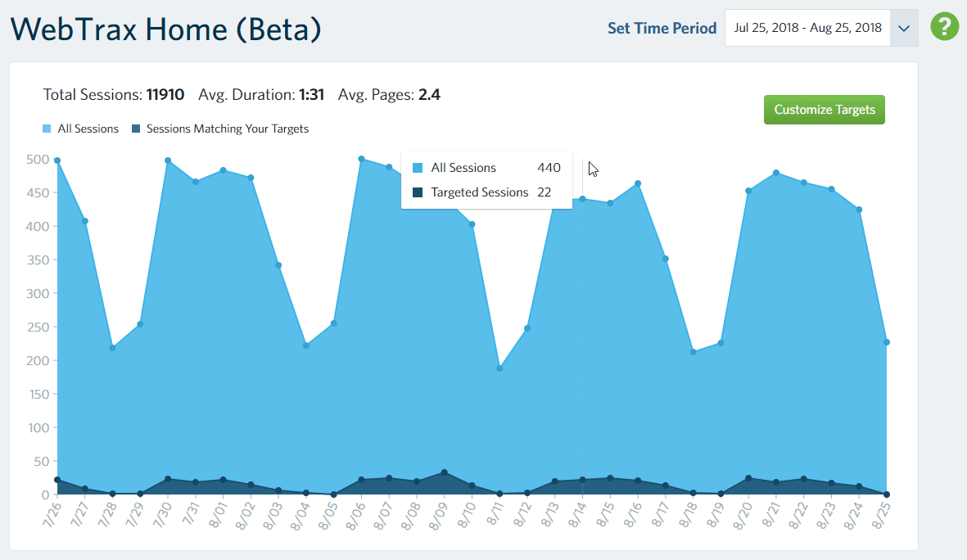Click the Sessions Matching Your Targets legend square
This screenshot has height=560, width=967.
point(134,129)
